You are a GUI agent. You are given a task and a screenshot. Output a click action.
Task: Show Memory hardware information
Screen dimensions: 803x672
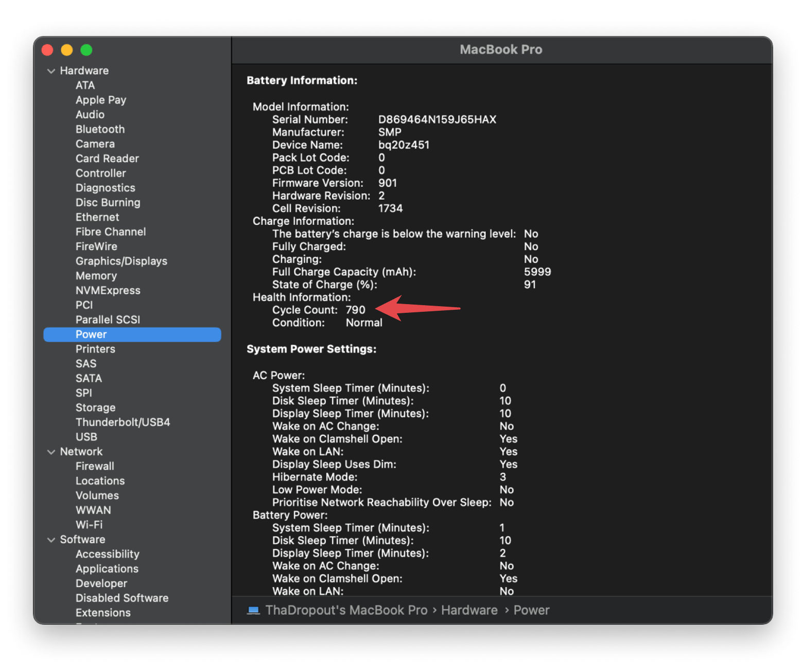click(96, 276)
